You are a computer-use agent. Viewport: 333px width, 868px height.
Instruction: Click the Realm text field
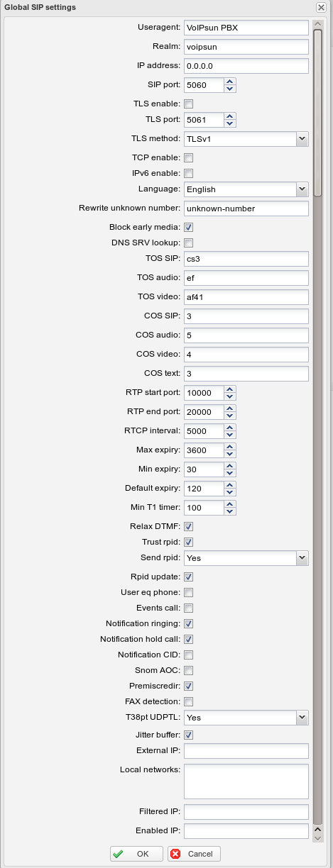point(246,47)
